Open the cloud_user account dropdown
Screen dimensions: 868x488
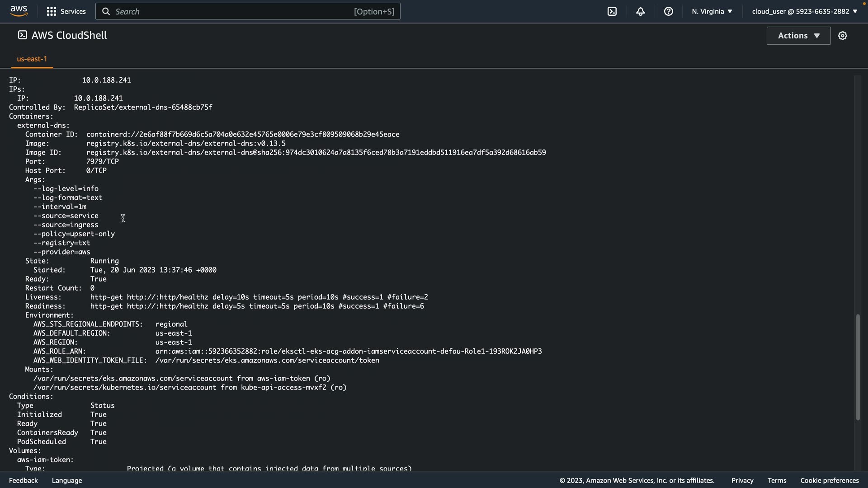coord(804,11)
